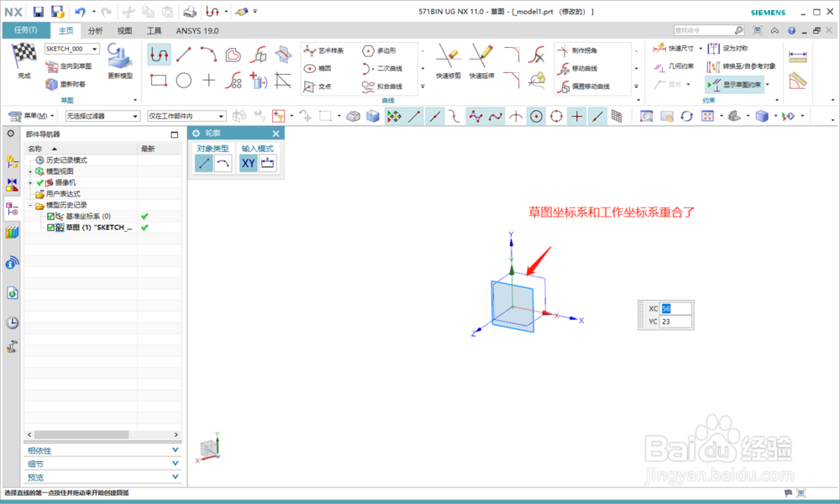Expand the 模型视图 tree node
This screenshot has width=840, height=504.
click(30, 171)
